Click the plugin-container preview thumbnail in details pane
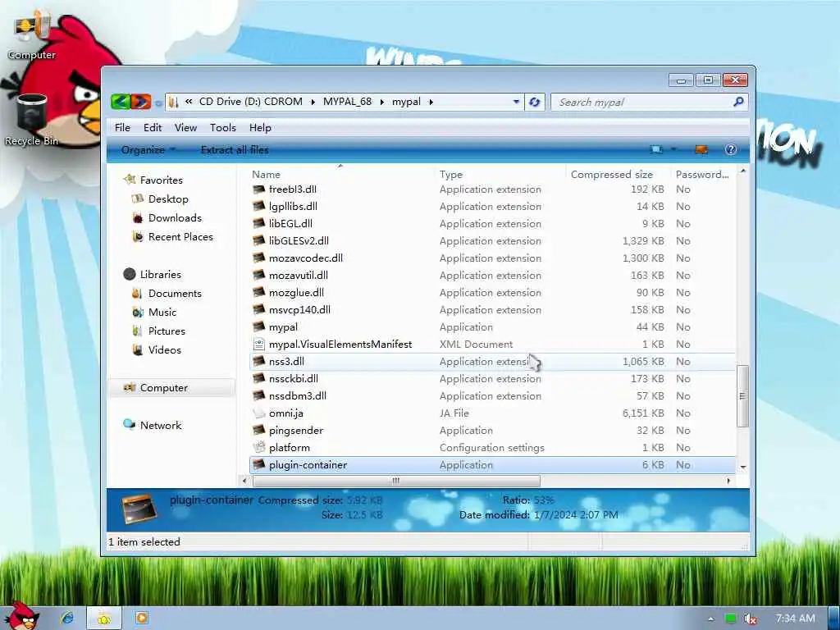 139,508
